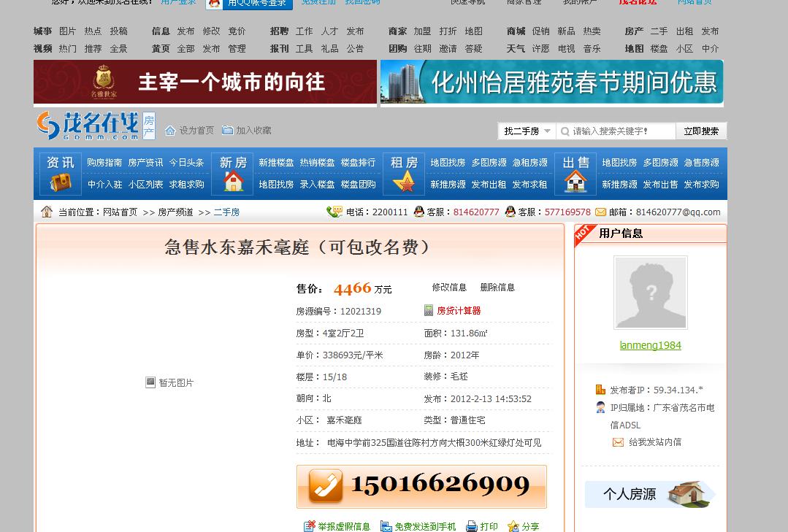Click the mortgage calculator icon
Viewport: 788px width, 532px height.
point(429,311)
